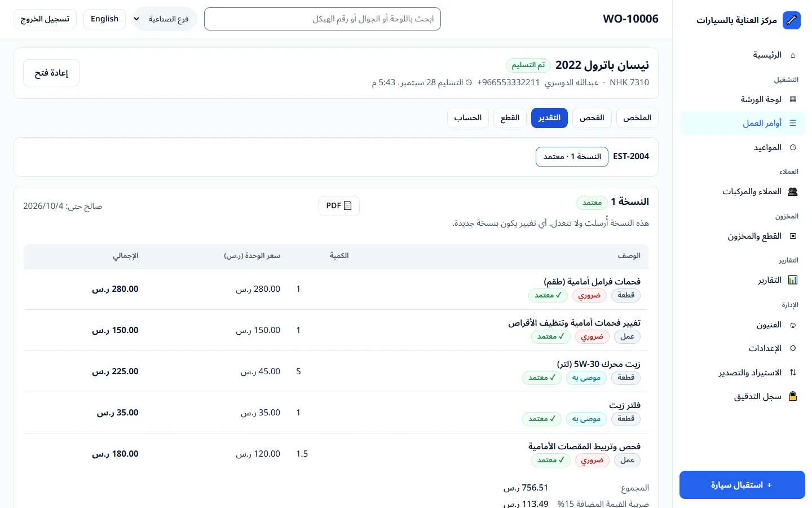This screenshot has width=812, height=508.
Task: Click the صالح حتى 2026/10/4 validity date
Action: click(x=63, y=206)
